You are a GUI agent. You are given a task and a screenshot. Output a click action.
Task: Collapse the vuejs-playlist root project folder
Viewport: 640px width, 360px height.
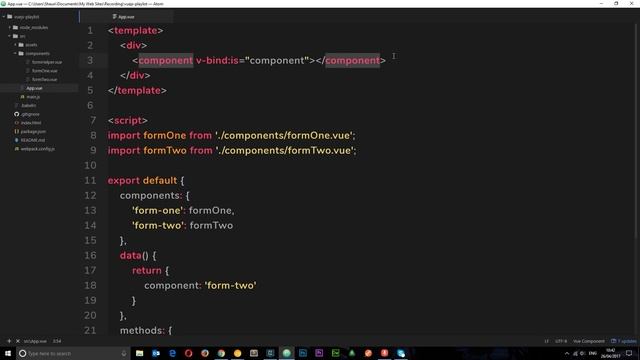4,17
